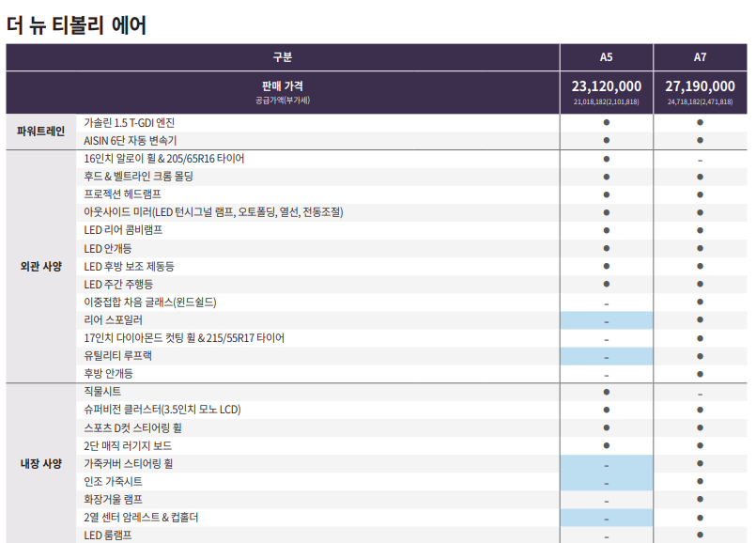The height and width of the screenshot is (543, 756).
Task: Click 'LED 후방 보조 제동등' row text
Action: pos(130,267)
